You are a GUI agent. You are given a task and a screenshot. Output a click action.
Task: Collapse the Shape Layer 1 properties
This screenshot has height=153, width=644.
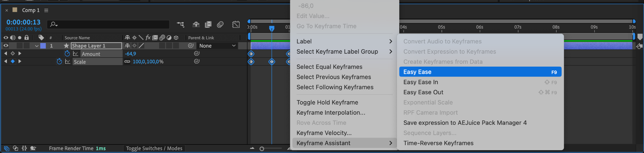click(37, 46)
